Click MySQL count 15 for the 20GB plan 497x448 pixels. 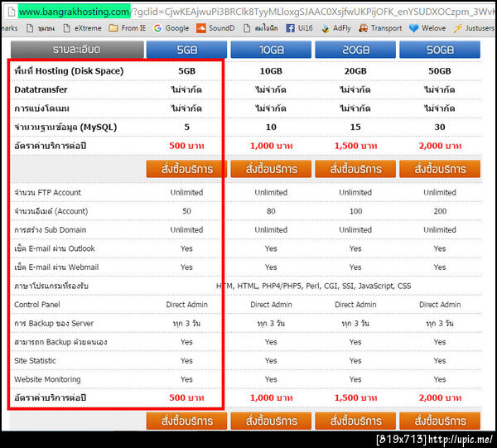355,127
